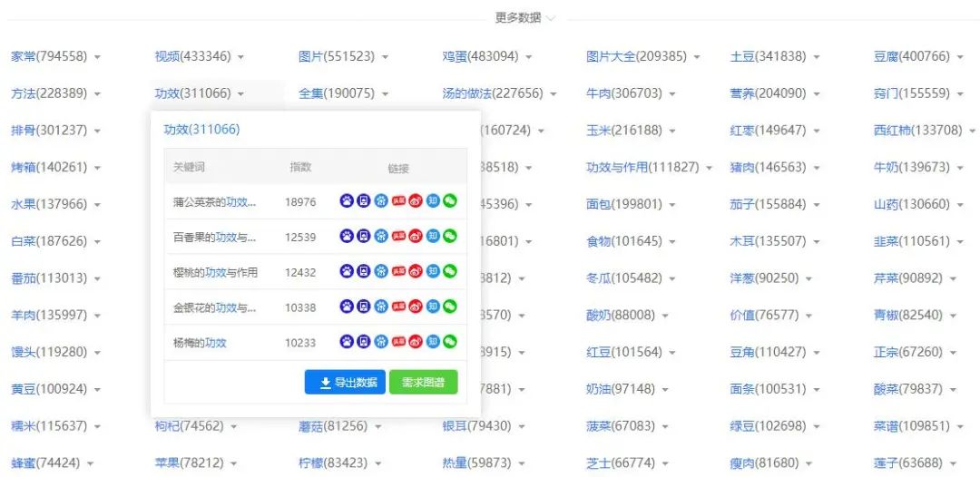Select the index value 18976

tap(300, 201)
